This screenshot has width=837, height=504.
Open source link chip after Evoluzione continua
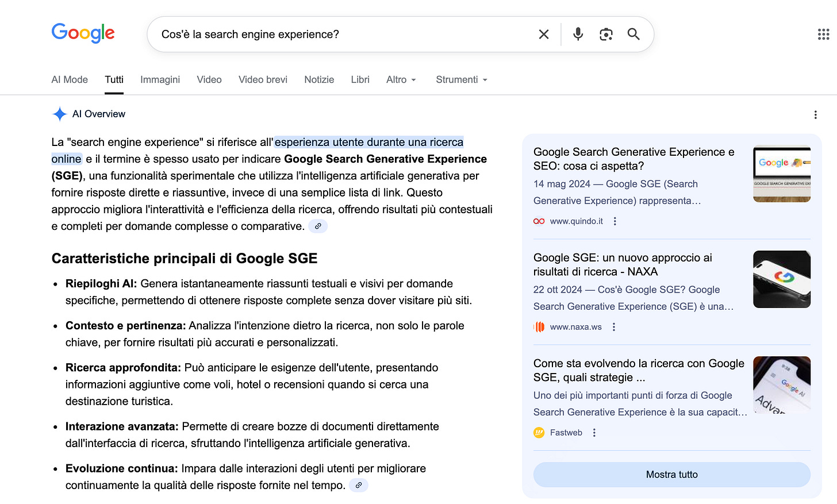[x=359, y=486]
